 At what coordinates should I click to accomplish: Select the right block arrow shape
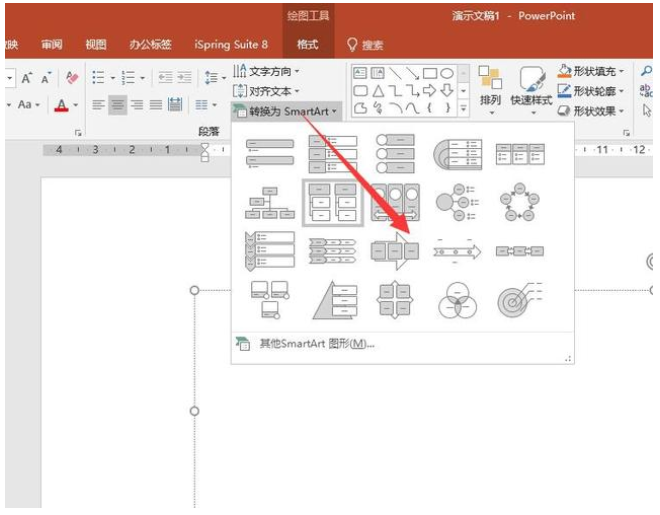click(430, 90)
